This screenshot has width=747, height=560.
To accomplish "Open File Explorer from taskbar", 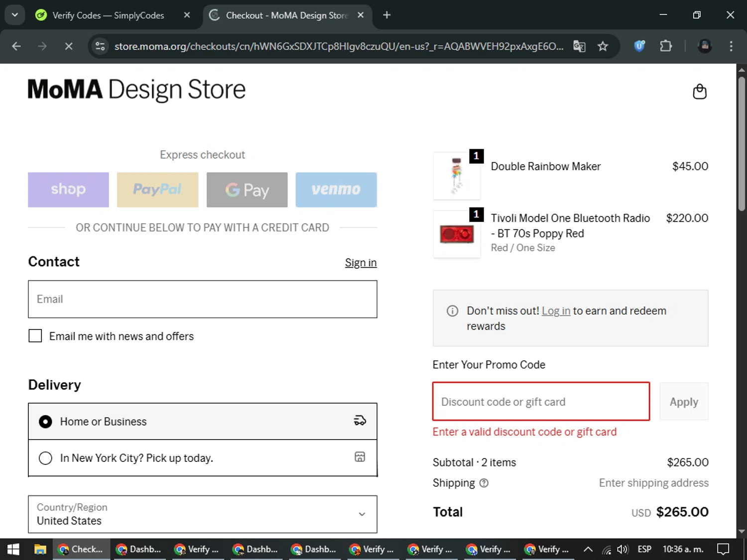I will coord(40,550).
